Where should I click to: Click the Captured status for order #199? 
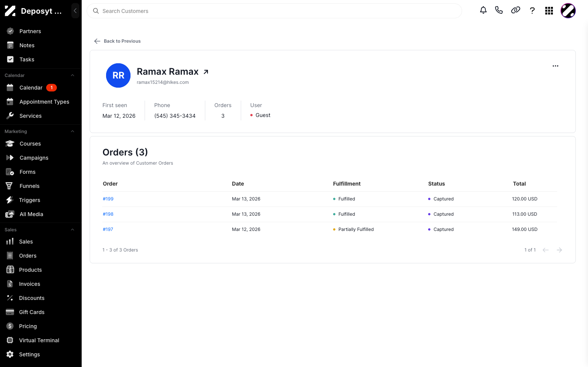443,199
